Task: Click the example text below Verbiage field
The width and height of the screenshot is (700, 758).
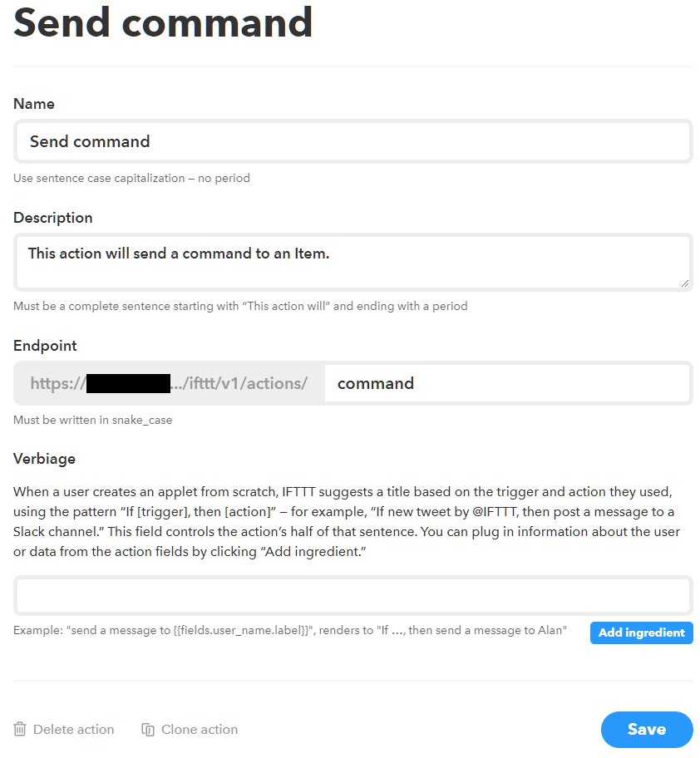Action: click(290, 631)
